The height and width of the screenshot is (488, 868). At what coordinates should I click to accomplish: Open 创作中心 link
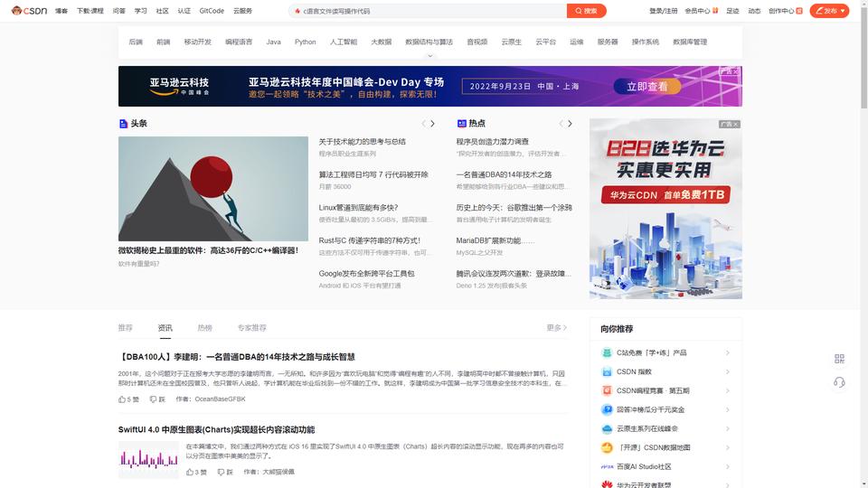click(x=781, y=11)
